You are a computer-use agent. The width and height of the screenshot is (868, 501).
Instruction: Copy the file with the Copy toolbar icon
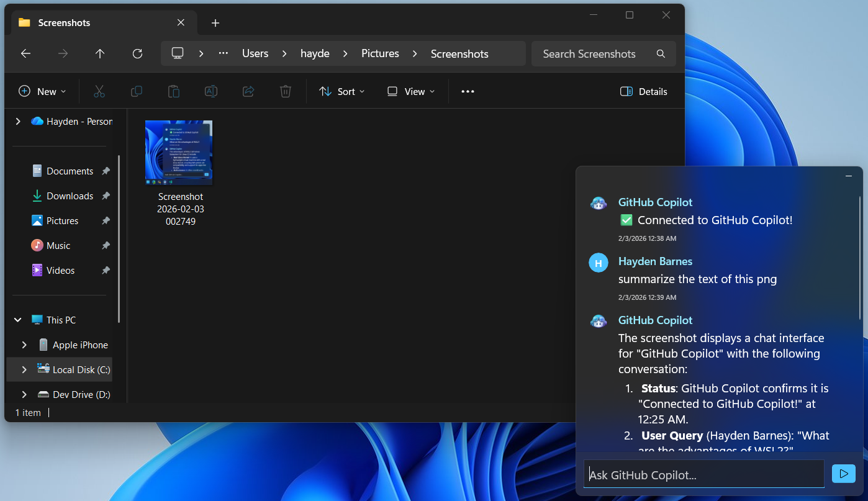coord(137,91)
